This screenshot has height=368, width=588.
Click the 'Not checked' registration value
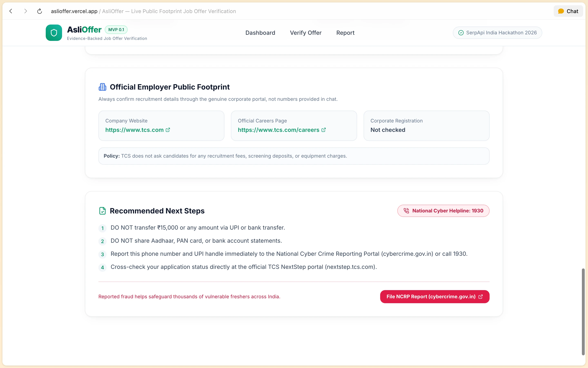click(x=388, y=130)
